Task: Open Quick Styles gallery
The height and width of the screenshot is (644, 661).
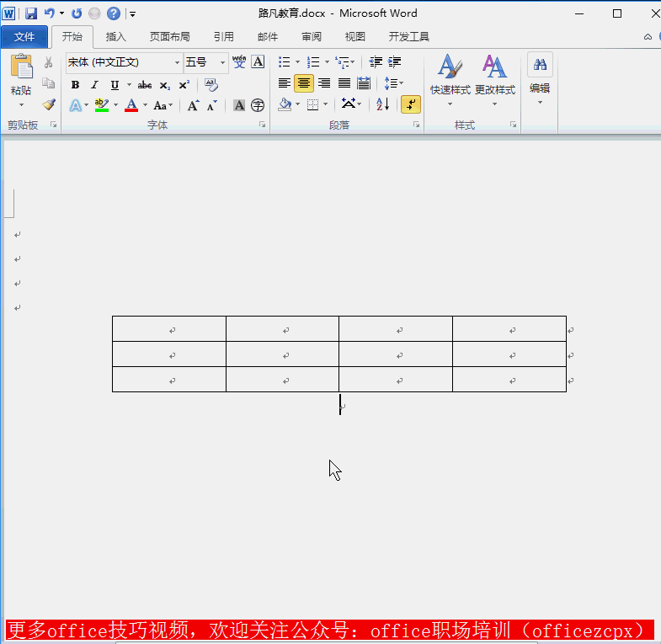Action: point(450,80)
